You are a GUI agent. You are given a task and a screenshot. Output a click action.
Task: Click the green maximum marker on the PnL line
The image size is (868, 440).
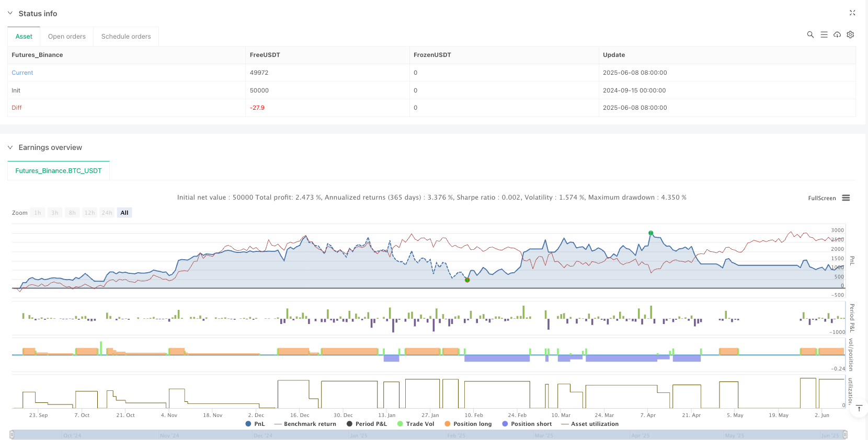[650, 233]
